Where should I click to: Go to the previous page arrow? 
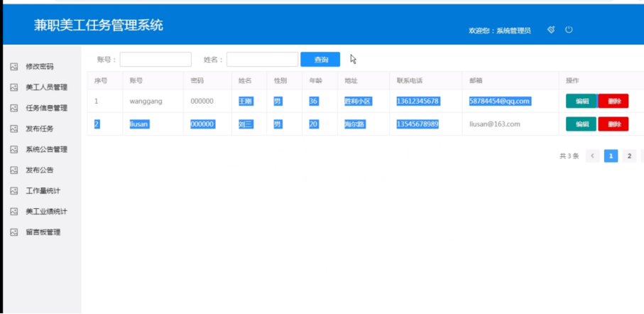(592, 156)
